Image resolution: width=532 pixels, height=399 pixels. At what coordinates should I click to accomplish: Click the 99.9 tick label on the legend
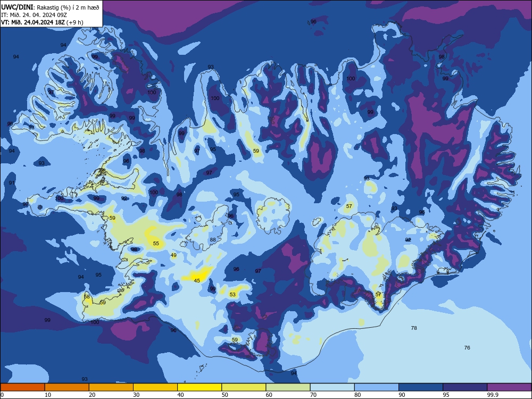[492, 395]
